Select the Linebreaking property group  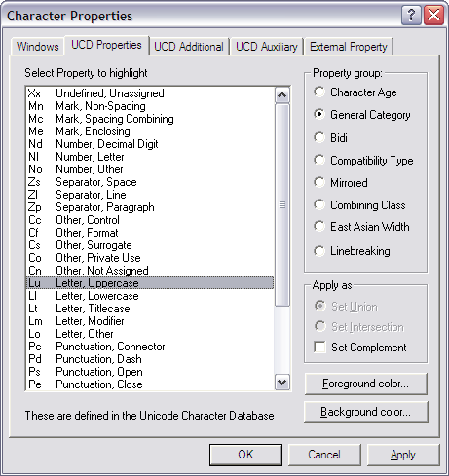pos(352,251)
